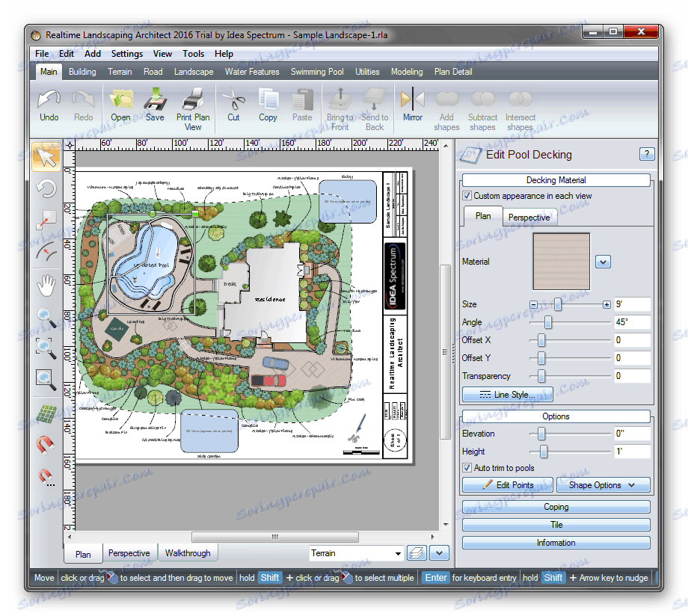Select the Pan hand tool
Image resolution: width=688 pixels, height=616 pixels.
coord(46,284)
